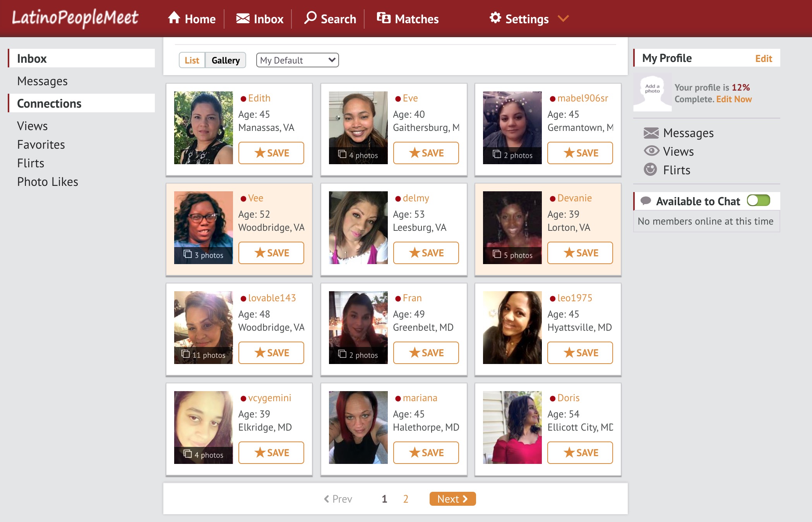Expand the Settings chevron arrow
Screen dimensions: 812x522
click(x=563, y=19)
